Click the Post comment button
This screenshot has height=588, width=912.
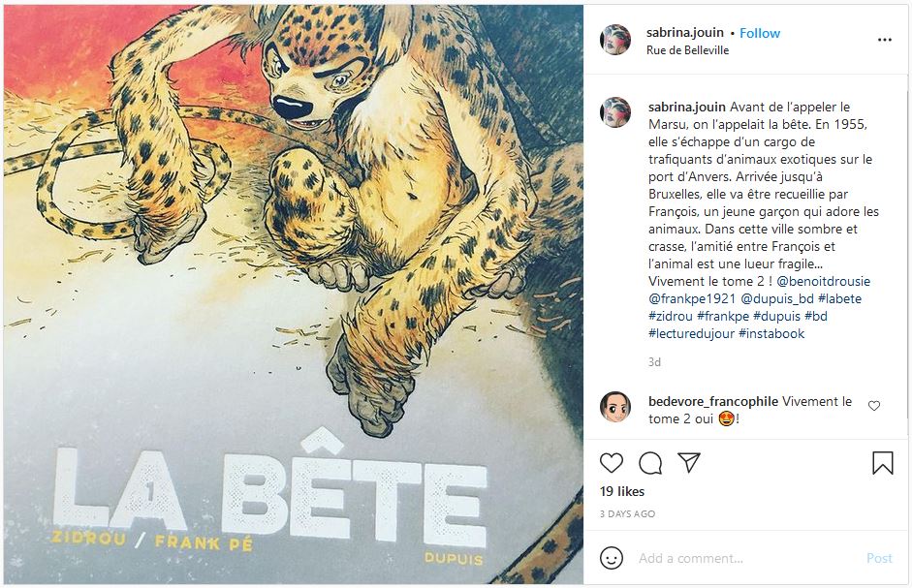pos(879,558)
